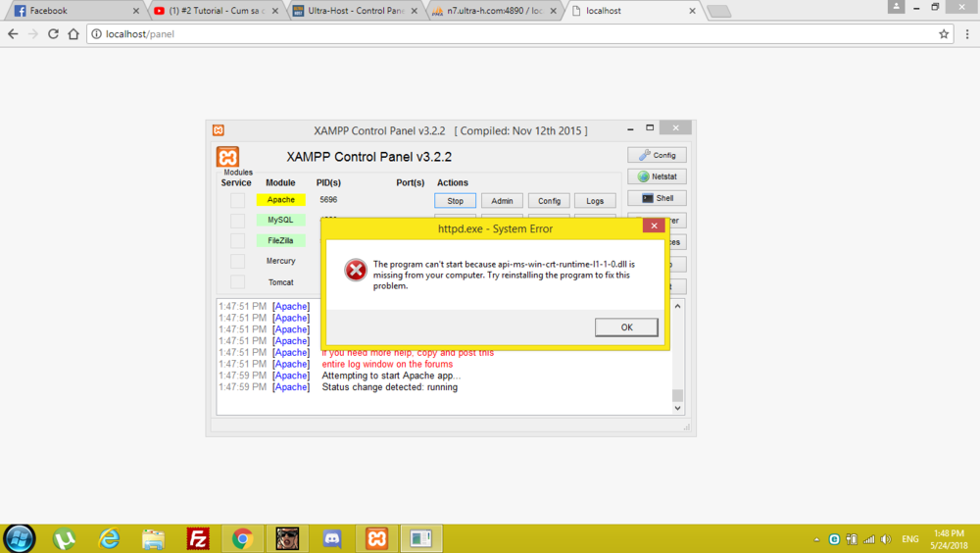This screenshot has width=980, height=553.
Task: Open Apache Config button
Action: [549, 201]
